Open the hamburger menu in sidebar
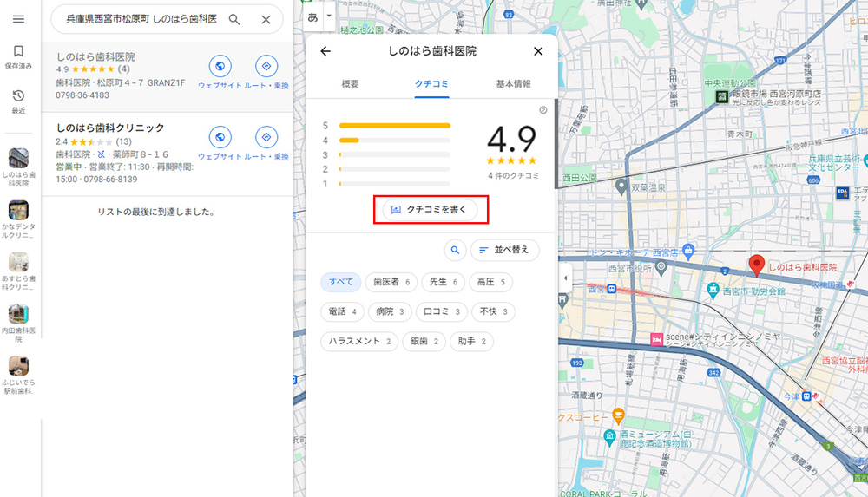 click(19, 19)
